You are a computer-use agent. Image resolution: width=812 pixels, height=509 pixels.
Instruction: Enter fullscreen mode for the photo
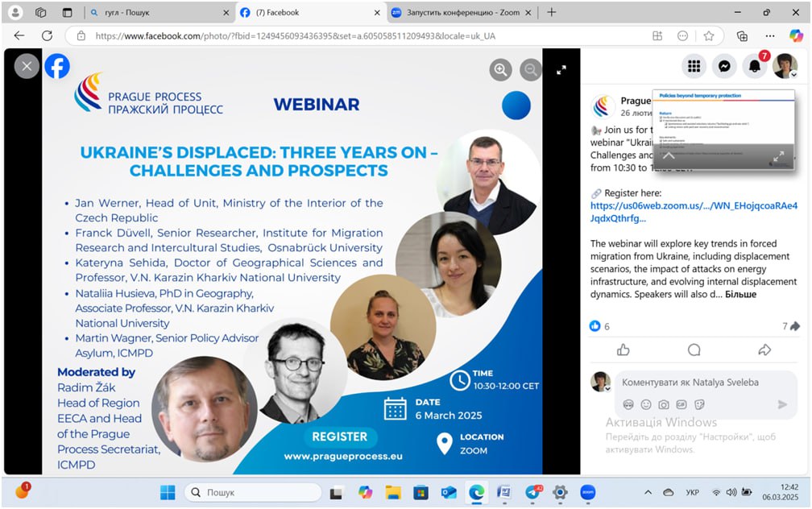[x=561, y=70]
